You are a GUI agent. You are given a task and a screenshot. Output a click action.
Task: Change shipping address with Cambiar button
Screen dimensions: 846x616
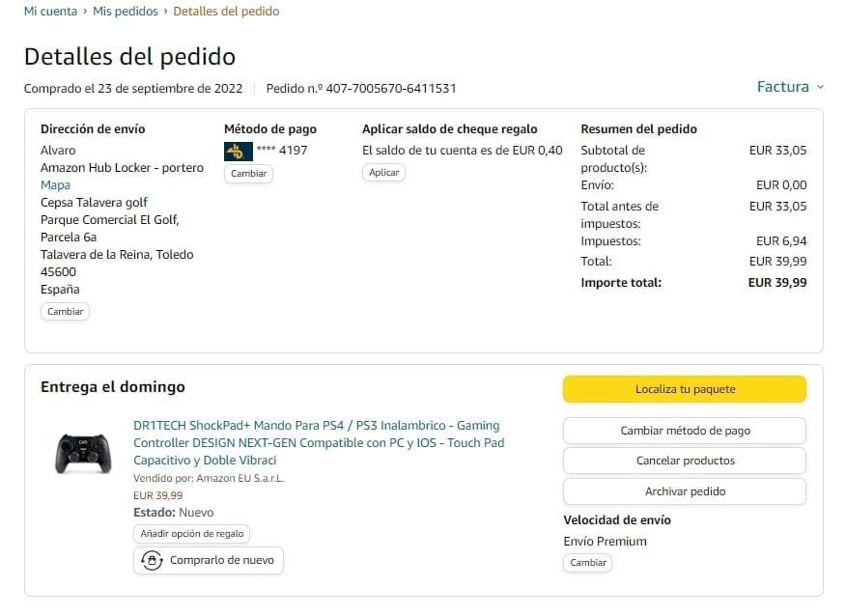[x=66, y=311]
